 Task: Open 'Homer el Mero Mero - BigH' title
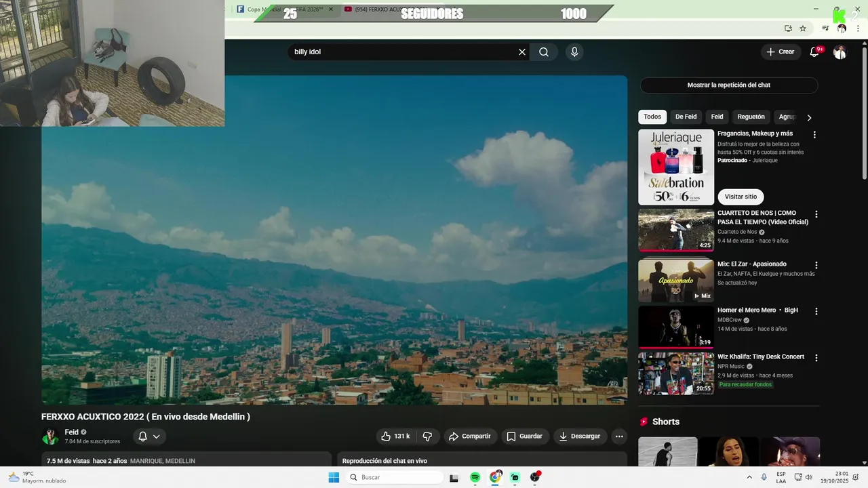click(757, 310)
